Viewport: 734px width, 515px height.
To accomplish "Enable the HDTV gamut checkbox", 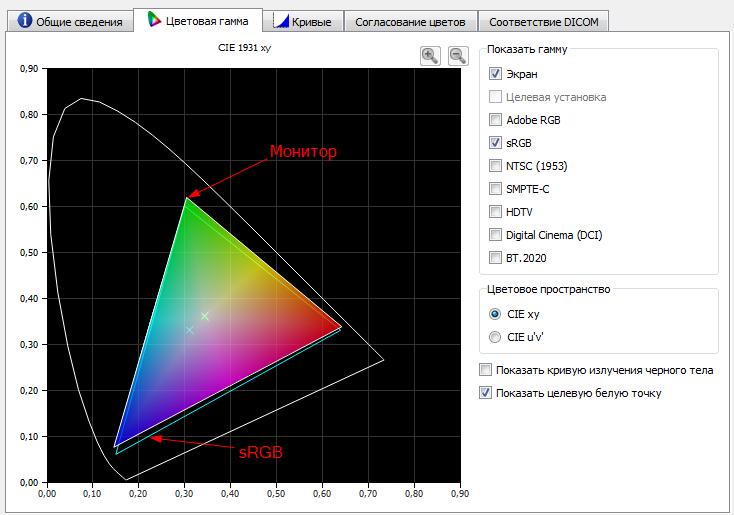I will point(495,212).
